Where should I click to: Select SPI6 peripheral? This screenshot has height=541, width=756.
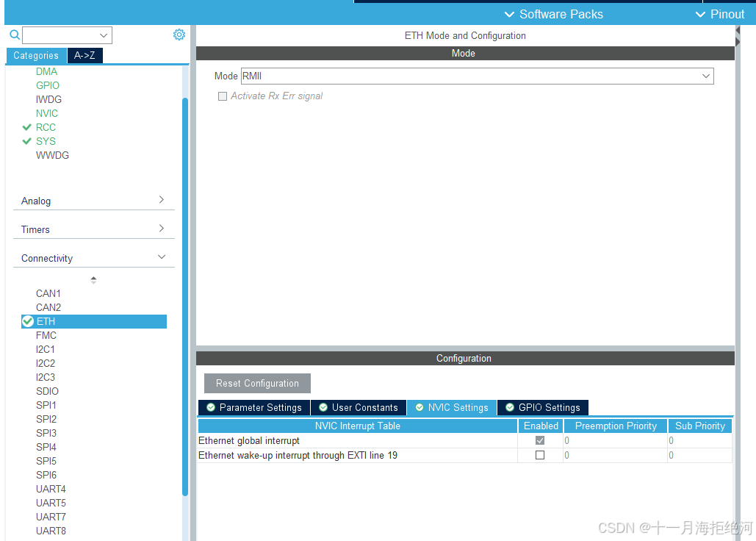click(x=46, y=475)
